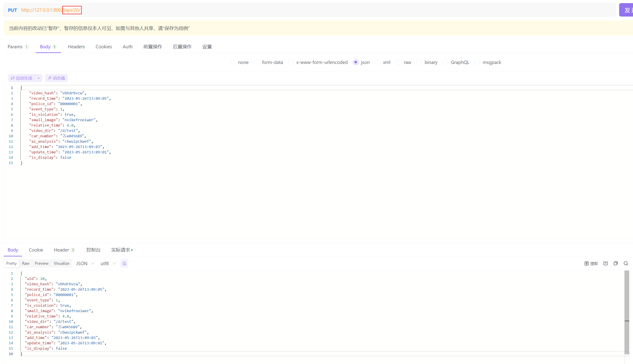Select the form-data body type radio
Screen dimensions: 633x364
click(x=257, y=62)
